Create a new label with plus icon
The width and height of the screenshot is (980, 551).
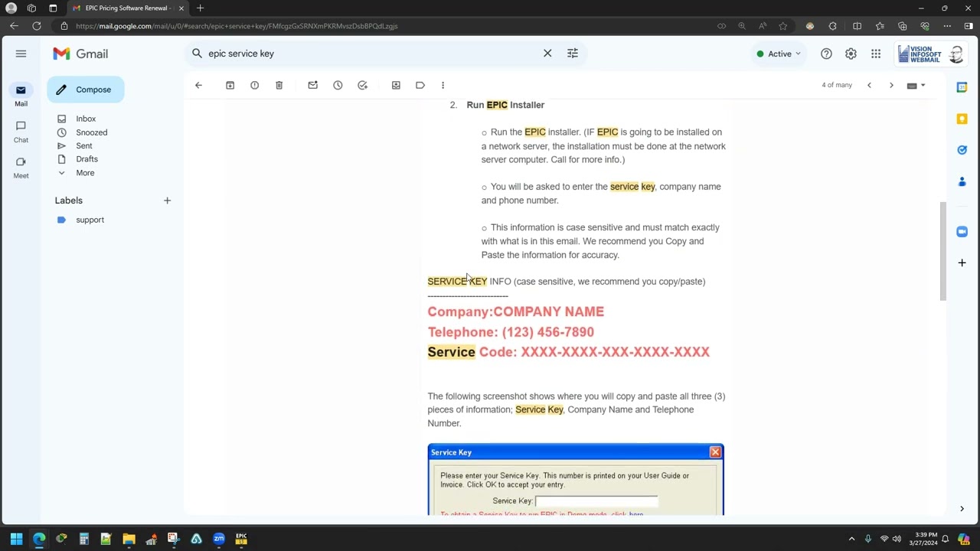point(167,201)
